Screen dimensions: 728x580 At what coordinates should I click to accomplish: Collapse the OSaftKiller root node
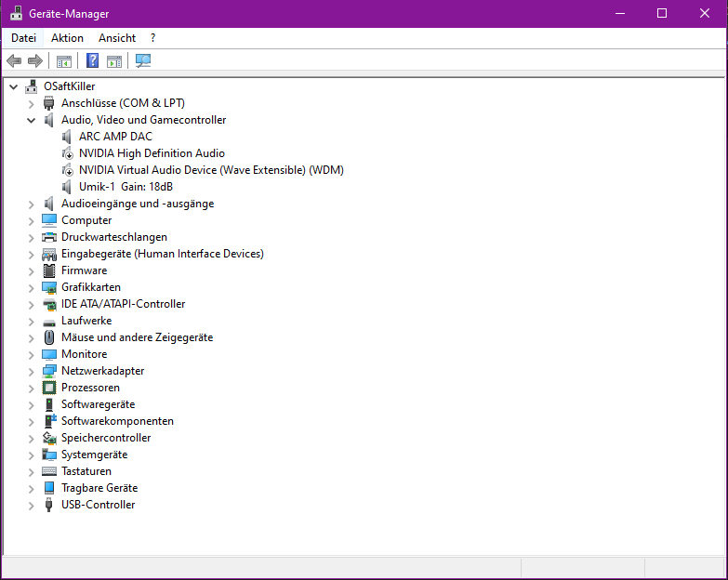coord(14,86)
